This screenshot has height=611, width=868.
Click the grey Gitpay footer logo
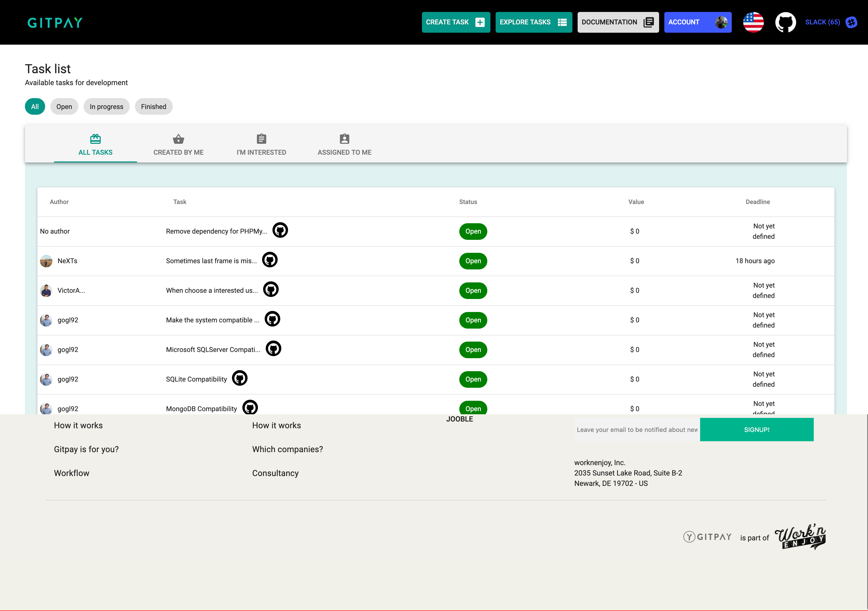click(707, 537)
